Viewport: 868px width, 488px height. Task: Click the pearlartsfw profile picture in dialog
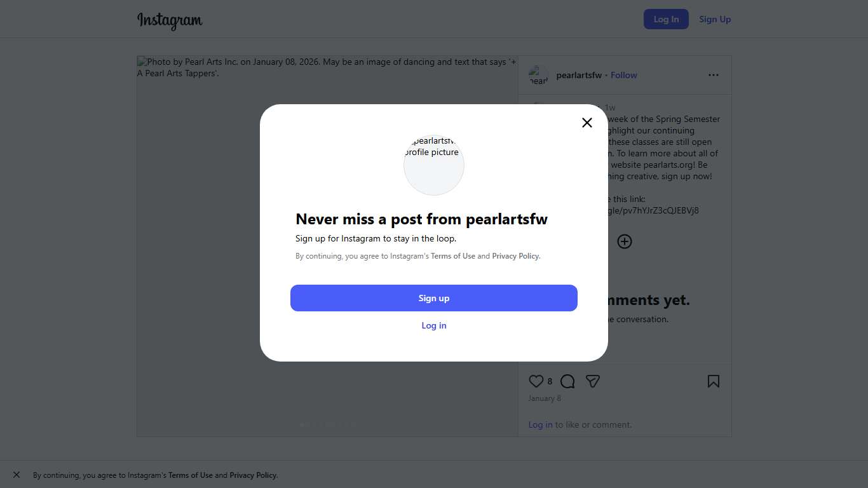pyautogui.click(x=434, y=165)
